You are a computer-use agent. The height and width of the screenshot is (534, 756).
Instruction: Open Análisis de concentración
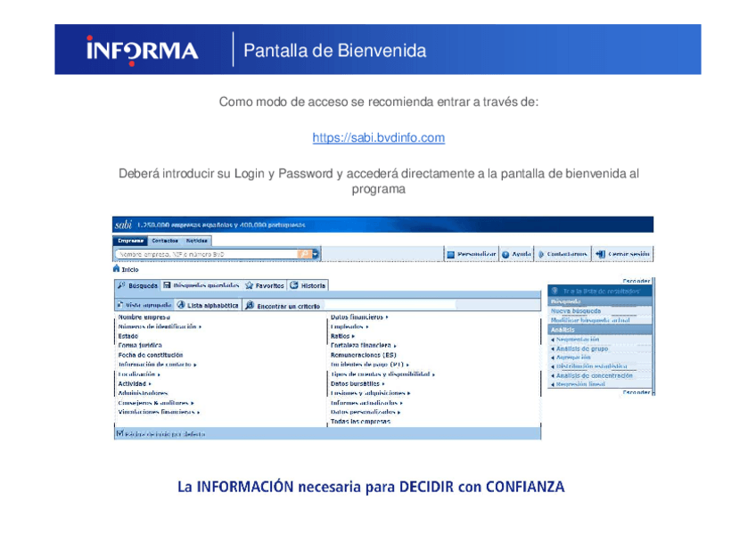[594, 375]
